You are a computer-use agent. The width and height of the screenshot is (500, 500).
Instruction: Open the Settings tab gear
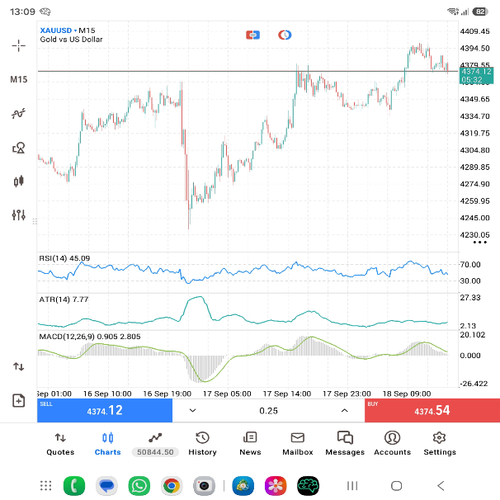440,444
